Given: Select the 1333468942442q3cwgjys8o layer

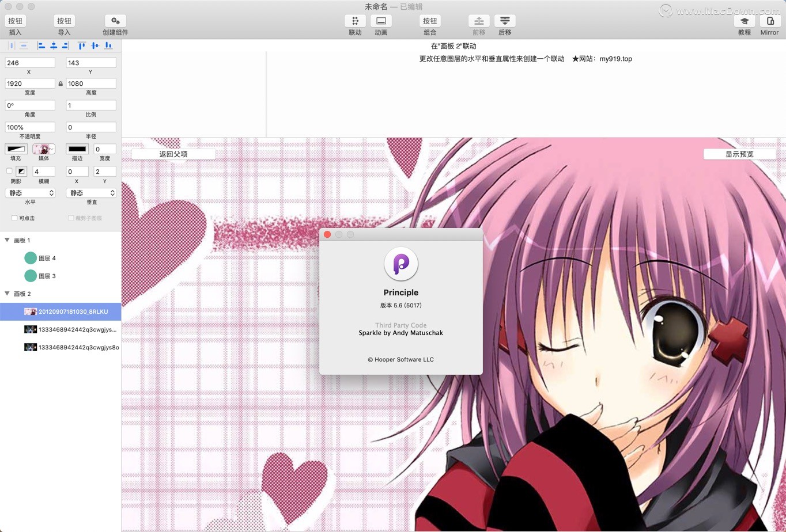Looking at the screenshot, I should click(x=61, y=347).
